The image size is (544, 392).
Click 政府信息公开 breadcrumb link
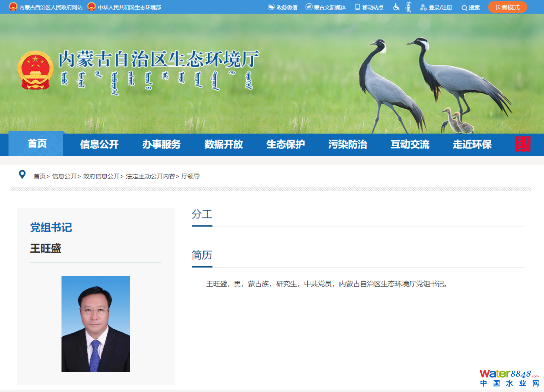pos(101,176)
